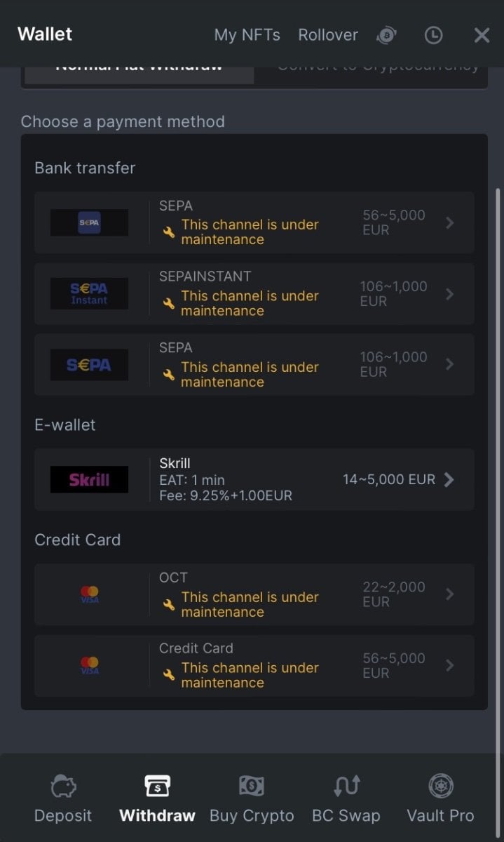Expand the Skrill payment option chevron

(449, 480)
